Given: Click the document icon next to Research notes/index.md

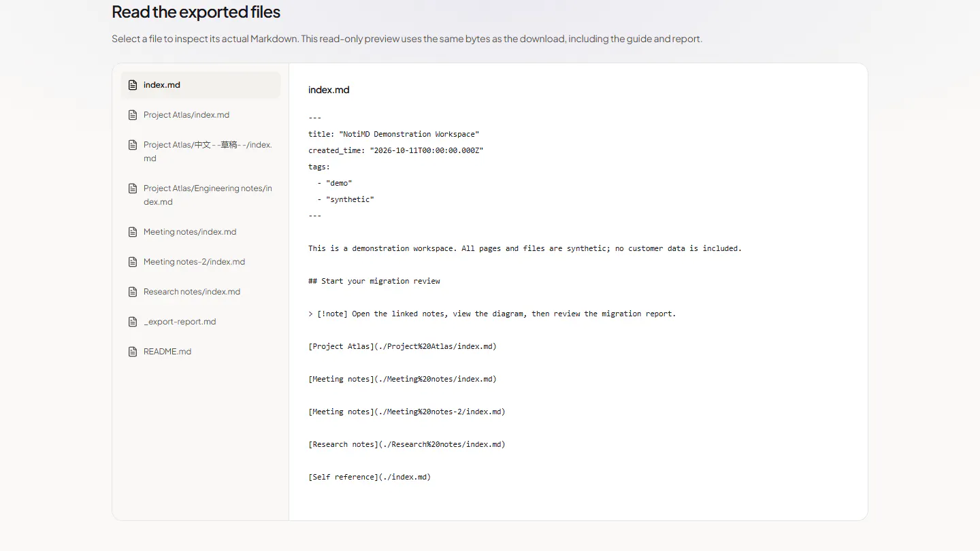Looking at the screenshot, I should coord(133,292).
